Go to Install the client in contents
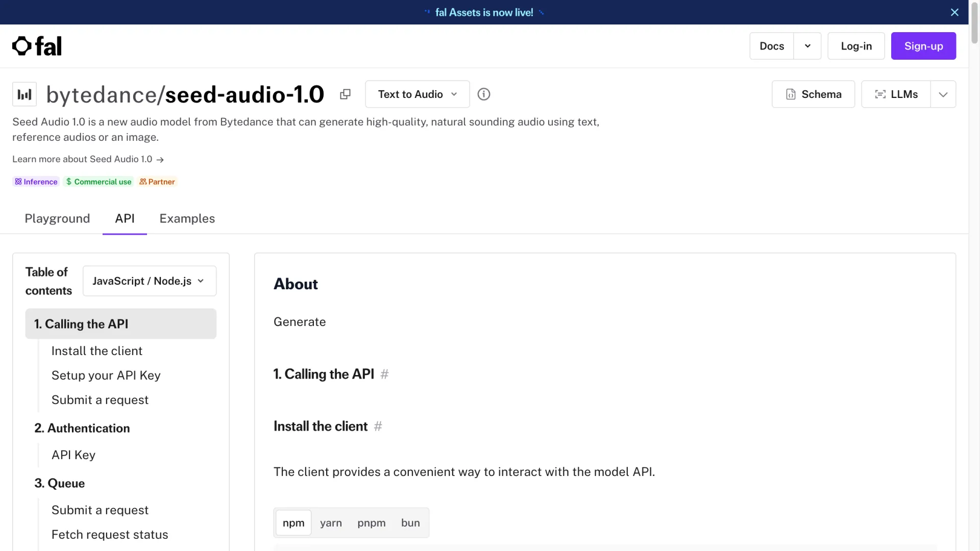This screenshot has height=551, width=980. pos(97,351)
